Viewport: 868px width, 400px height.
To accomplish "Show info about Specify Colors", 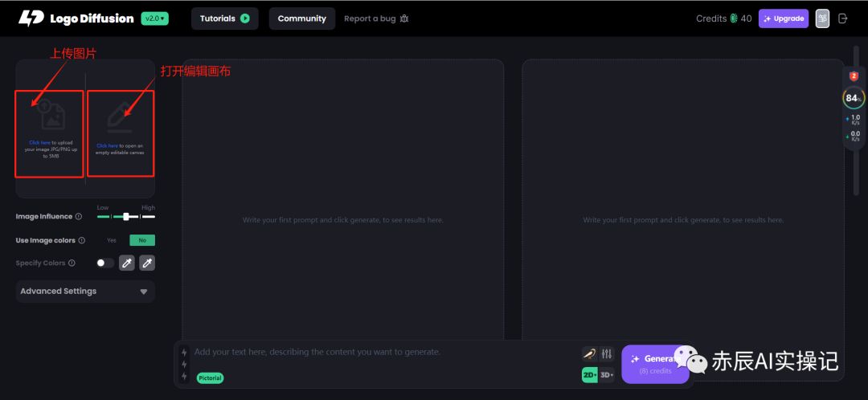I will (x=72, y=263).
